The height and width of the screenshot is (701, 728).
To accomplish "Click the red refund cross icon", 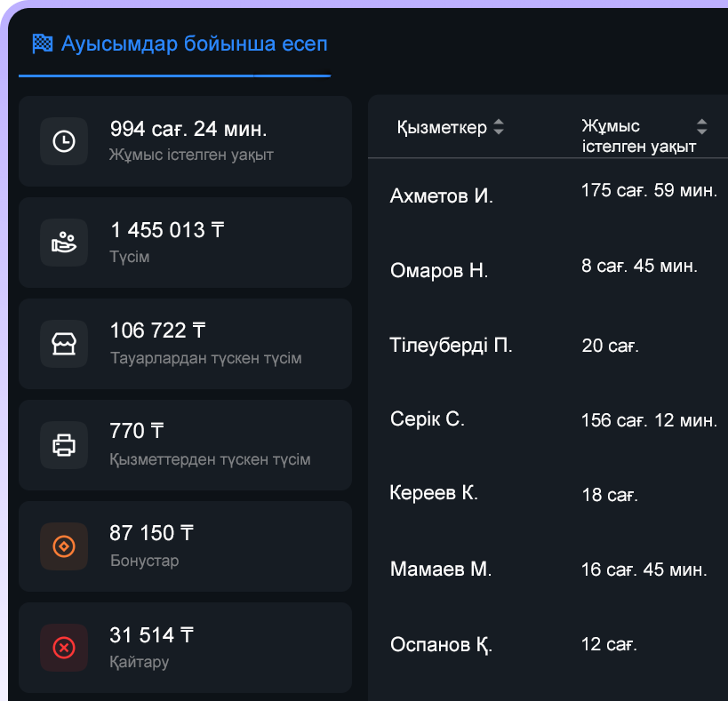I will click(x=64, y=648).
